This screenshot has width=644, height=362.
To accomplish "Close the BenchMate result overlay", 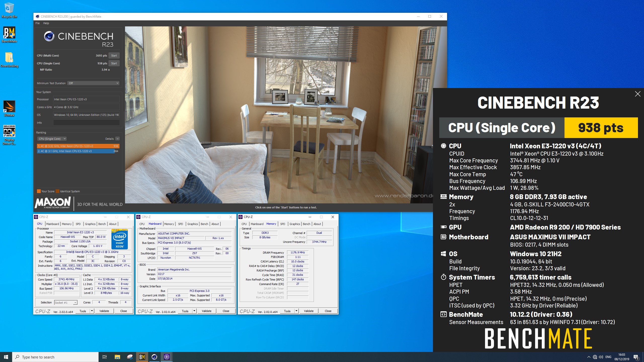I will click(638, 94).
